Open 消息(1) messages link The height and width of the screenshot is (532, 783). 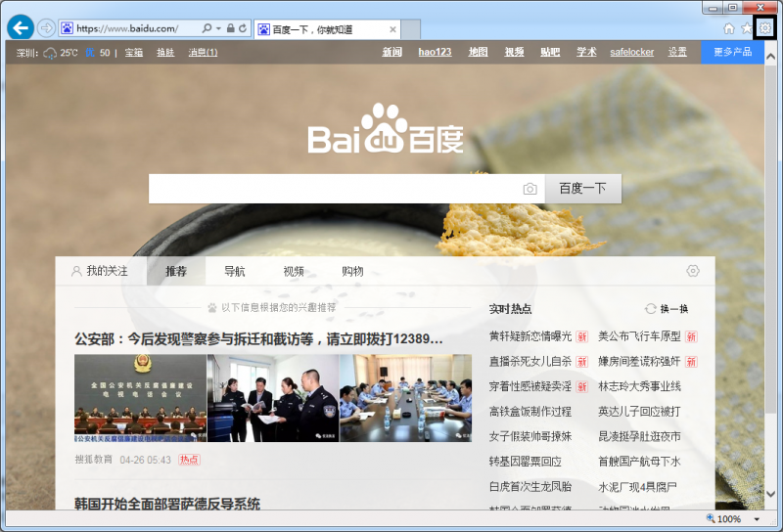pyautogui.click(x=203, y=52)
